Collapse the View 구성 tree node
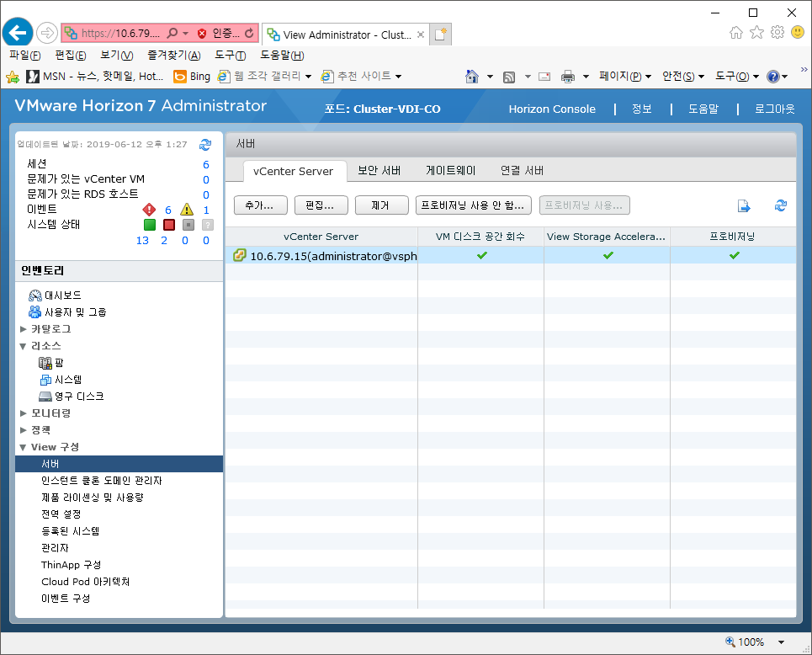 [23, 447]
